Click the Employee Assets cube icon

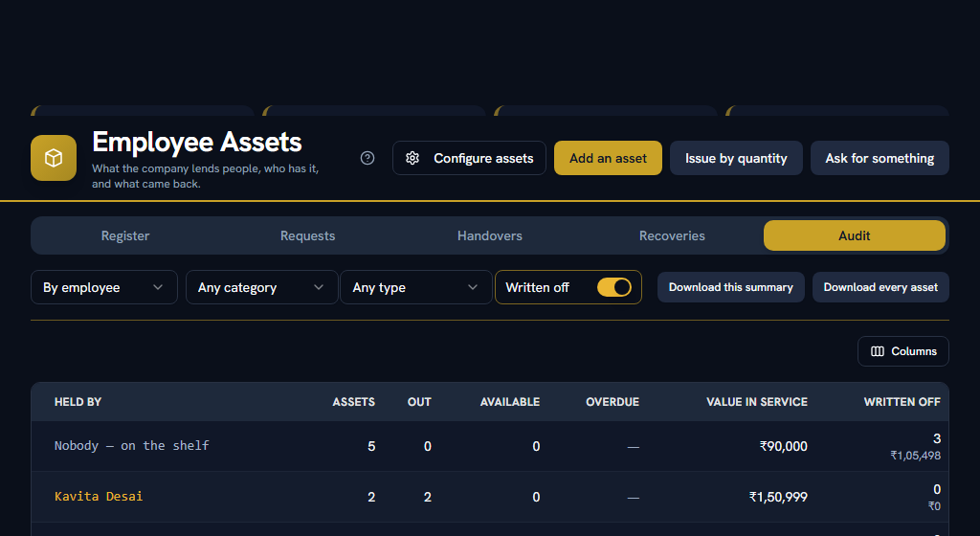54,158
